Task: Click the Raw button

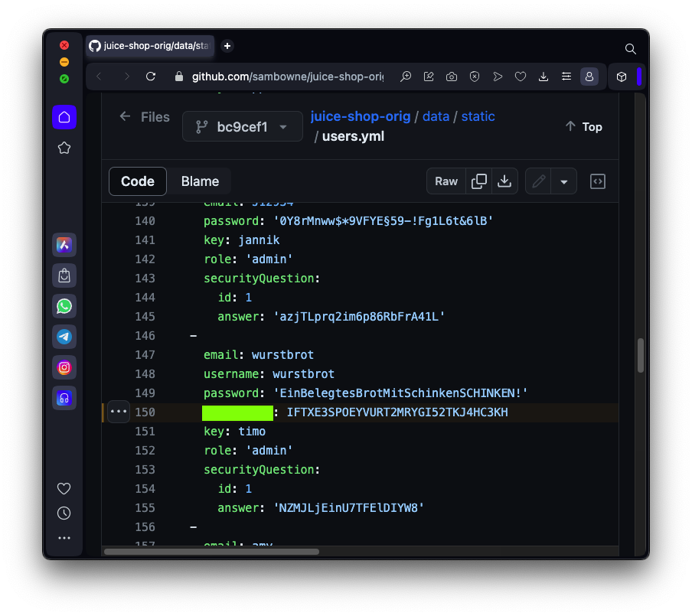Action: [x=446, y=181]
